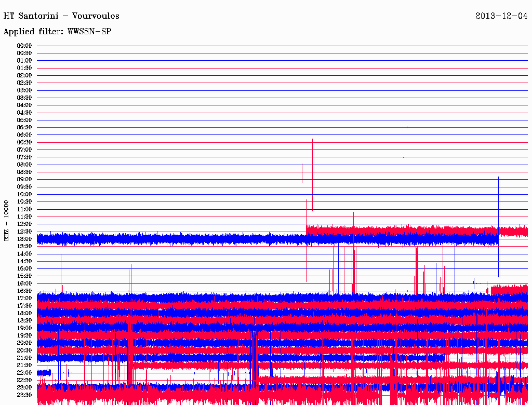Screen dimensions: 532x405
Task: Click the EHZ - 10000 axis label
Action: [x=7, y=220]
